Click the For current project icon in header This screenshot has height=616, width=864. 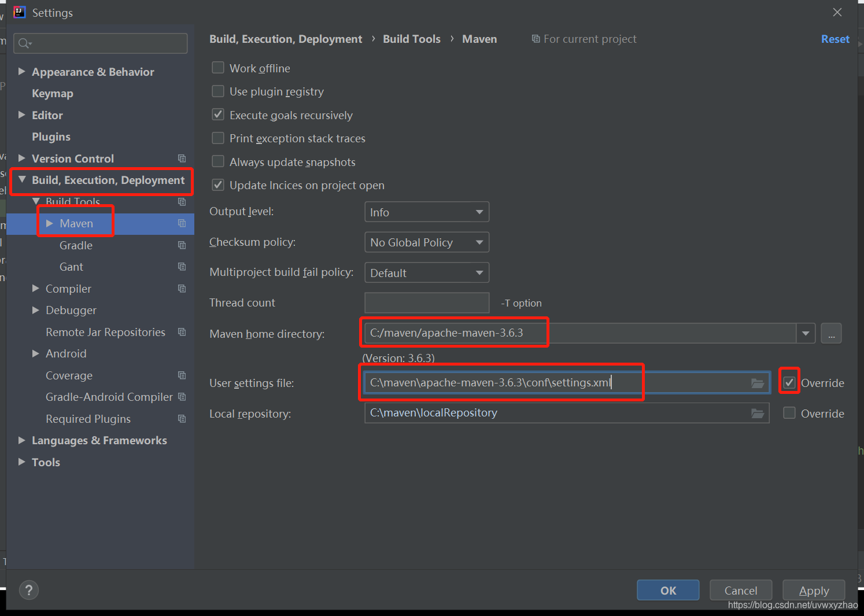click(536, 39)
